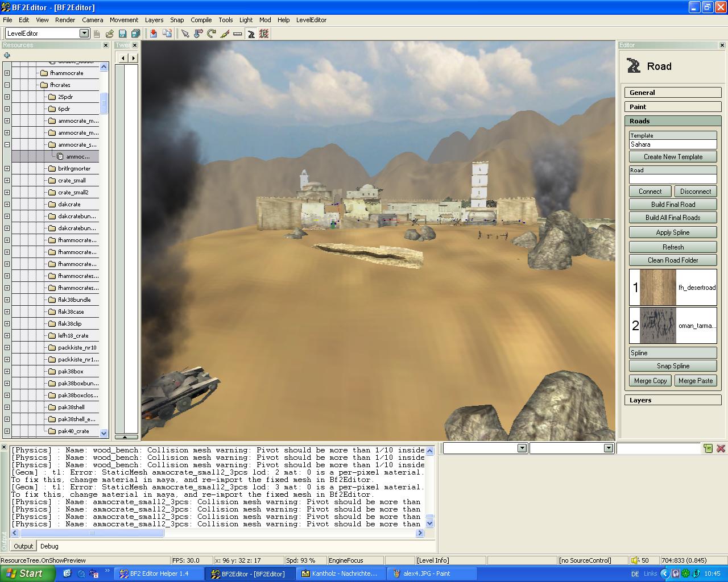The image size is (728, 582).
Task: Select the arrow pointer select tool
Action: tap(185, 34)
